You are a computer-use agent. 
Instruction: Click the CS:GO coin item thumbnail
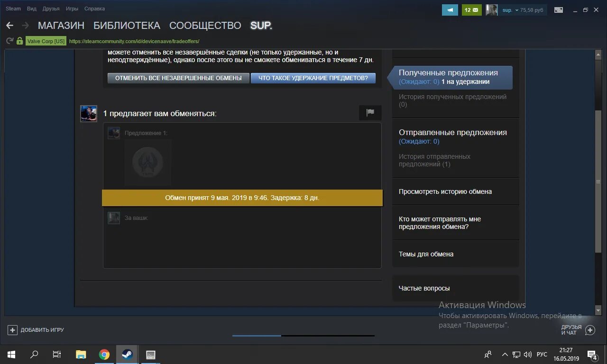pos(148,163)
